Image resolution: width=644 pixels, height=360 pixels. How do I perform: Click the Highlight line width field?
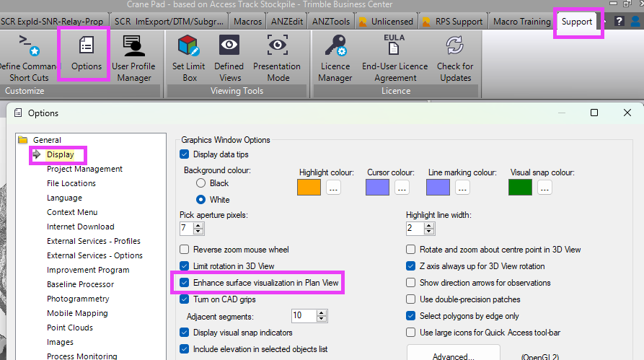point(415,228)
